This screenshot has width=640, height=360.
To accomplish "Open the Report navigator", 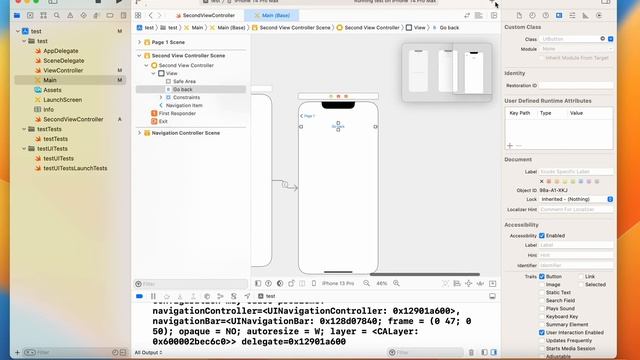I will 123,16.
